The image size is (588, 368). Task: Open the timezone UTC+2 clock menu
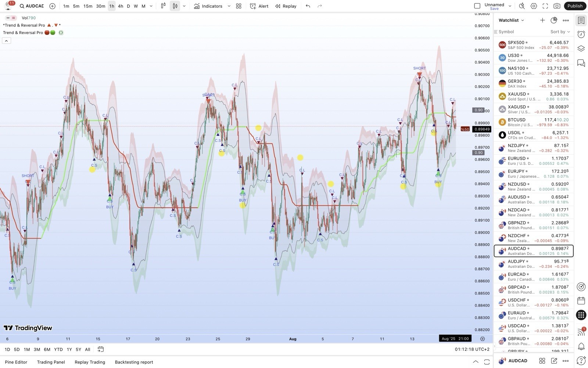point(472,349)
